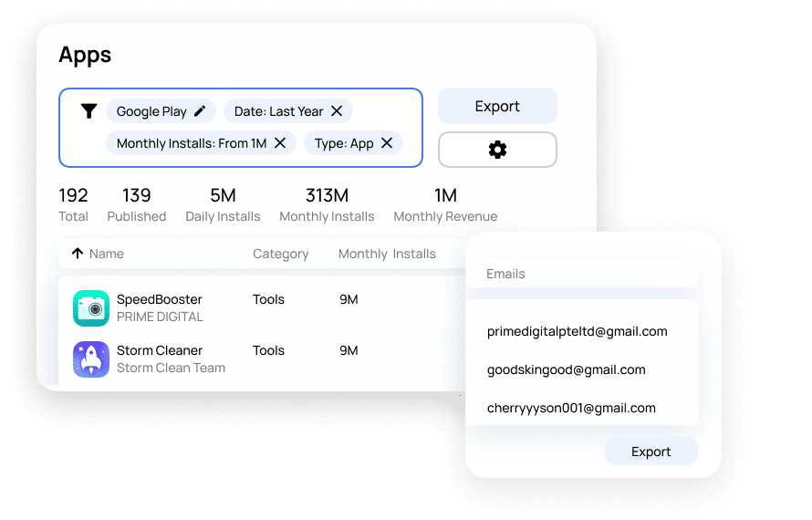Select the primedigitalpteltd@gmail.com email
Screen dimensions: 812x520
click(x=577, y=332)
